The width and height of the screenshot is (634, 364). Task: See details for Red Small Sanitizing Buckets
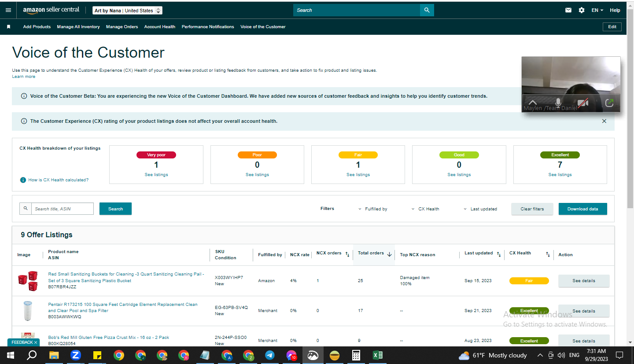pyautogui.click(x=584, y=281)
